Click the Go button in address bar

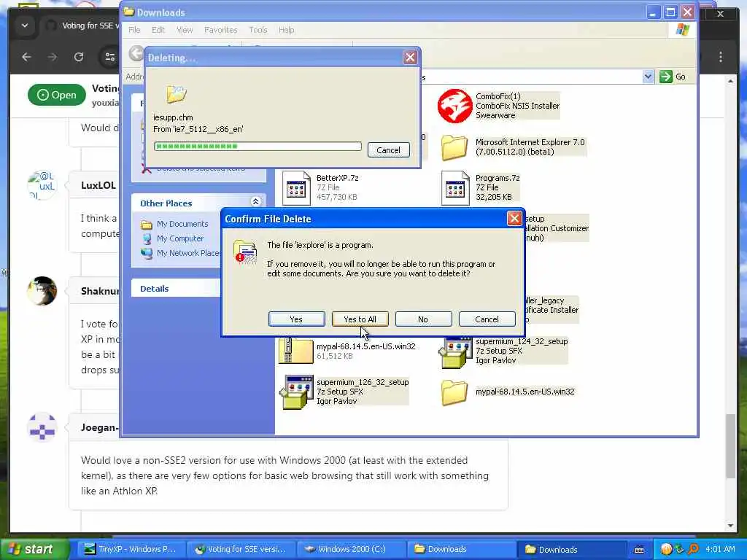point(673,77)
